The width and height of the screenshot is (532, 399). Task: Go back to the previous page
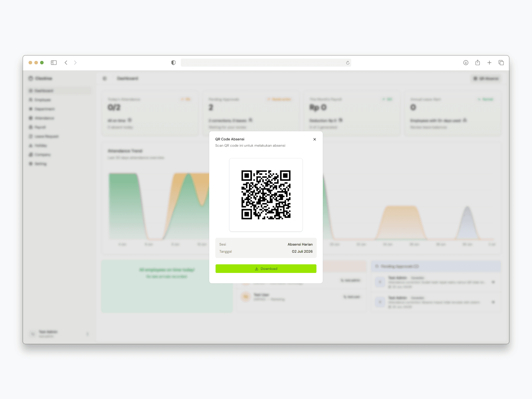[66, 63]
